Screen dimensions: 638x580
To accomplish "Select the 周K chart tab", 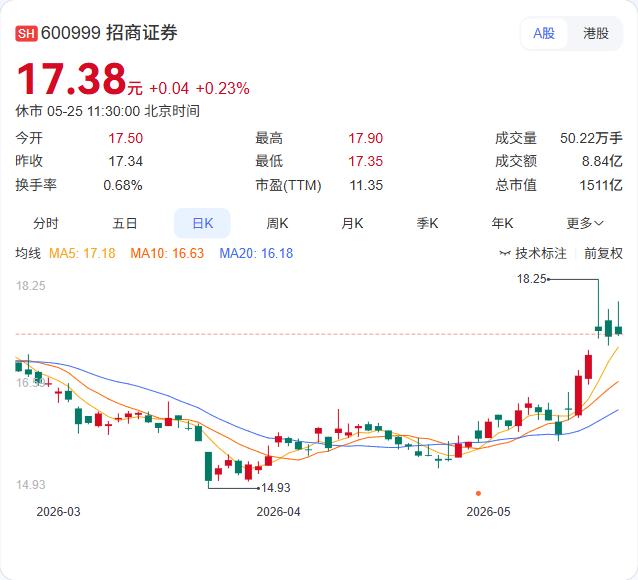I will tap(277, 223).
